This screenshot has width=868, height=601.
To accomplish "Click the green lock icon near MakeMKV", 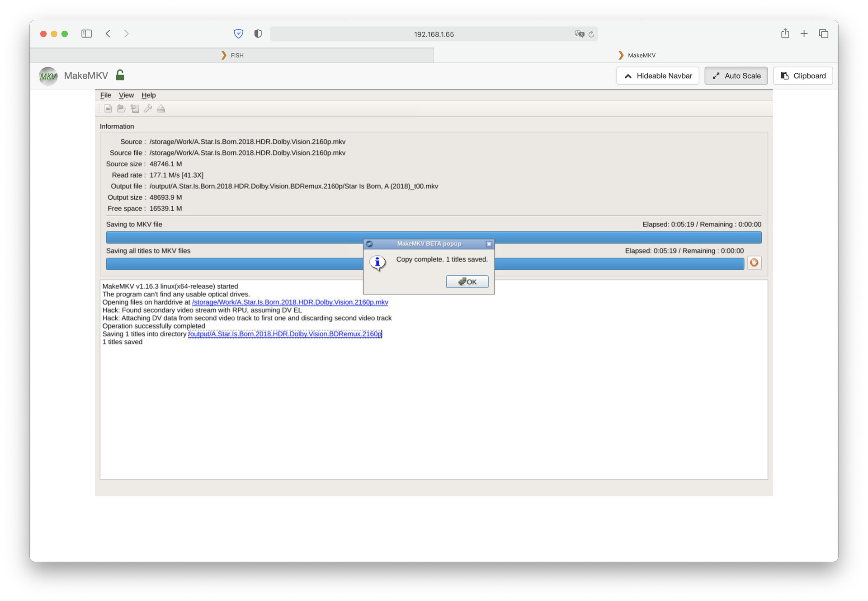I will 120,75.
